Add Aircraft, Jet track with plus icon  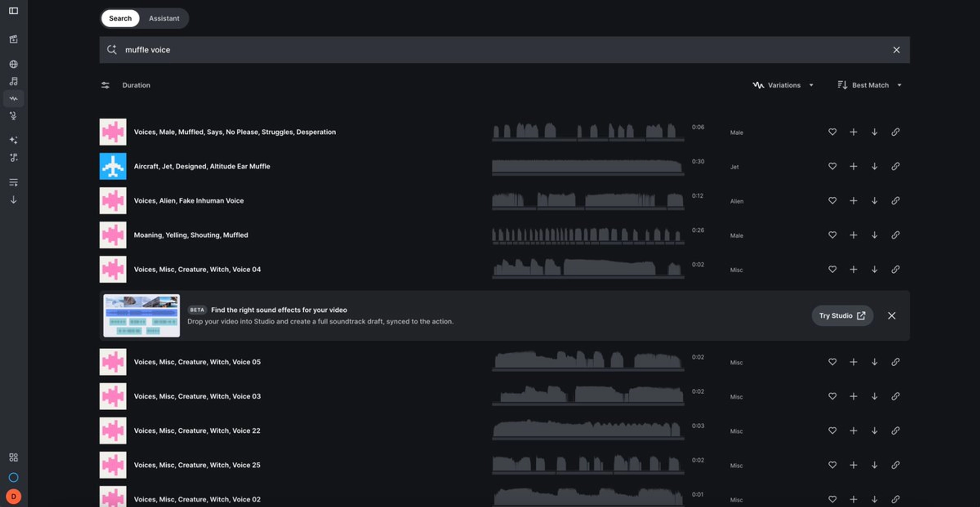click(x=853, y=166)
